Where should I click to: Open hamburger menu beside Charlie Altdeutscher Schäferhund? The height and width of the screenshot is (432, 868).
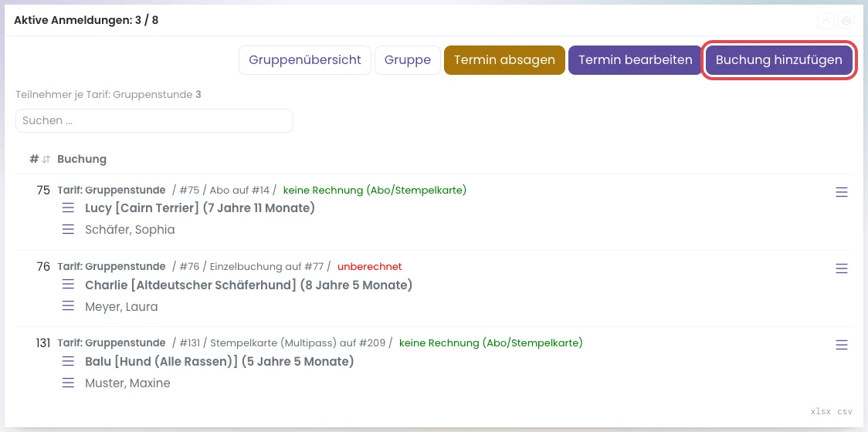(x=68, y=285)
